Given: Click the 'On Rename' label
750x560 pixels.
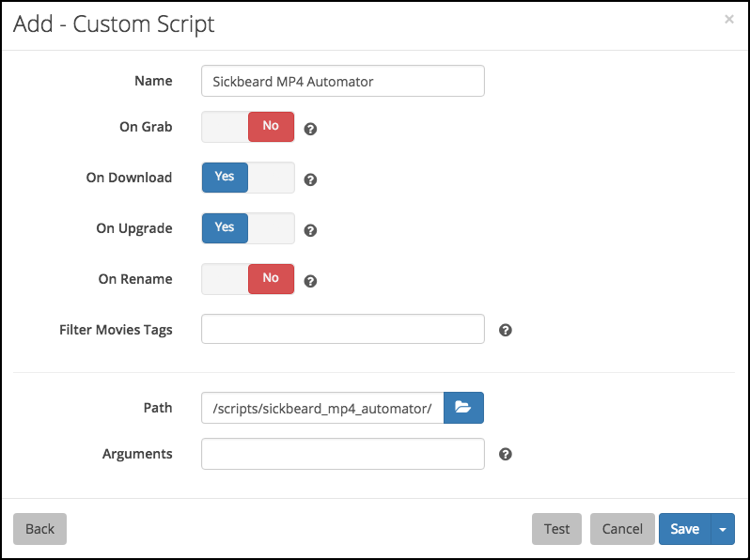Looking at the screenshot, I should 135,279.
